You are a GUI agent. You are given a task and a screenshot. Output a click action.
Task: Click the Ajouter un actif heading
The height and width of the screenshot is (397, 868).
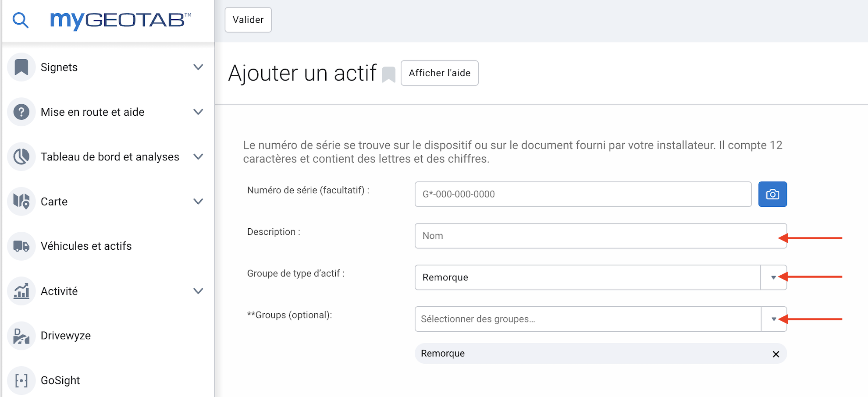click(x=302, y=73)
